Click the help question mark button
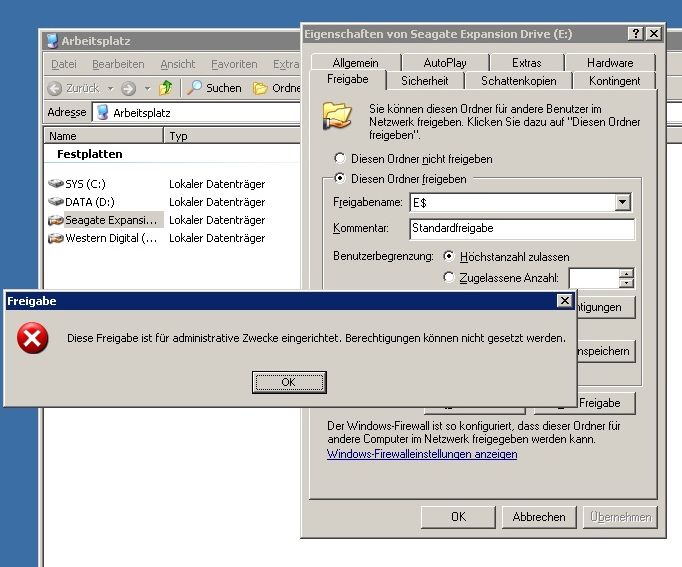 click(636, 34)
